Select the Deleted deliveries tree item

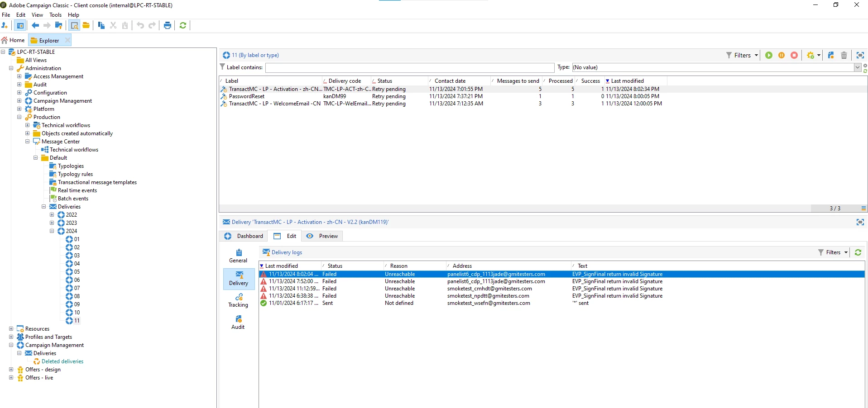(62, 361)
